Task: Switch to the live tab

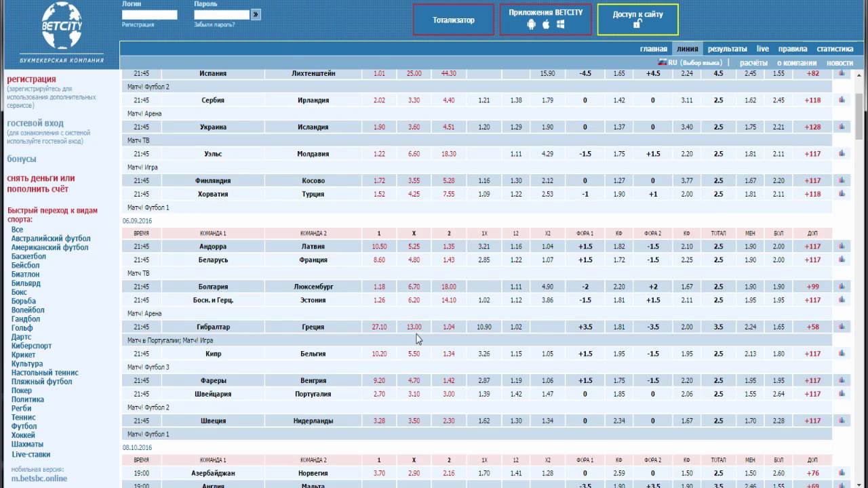Action: click(763, 49)
